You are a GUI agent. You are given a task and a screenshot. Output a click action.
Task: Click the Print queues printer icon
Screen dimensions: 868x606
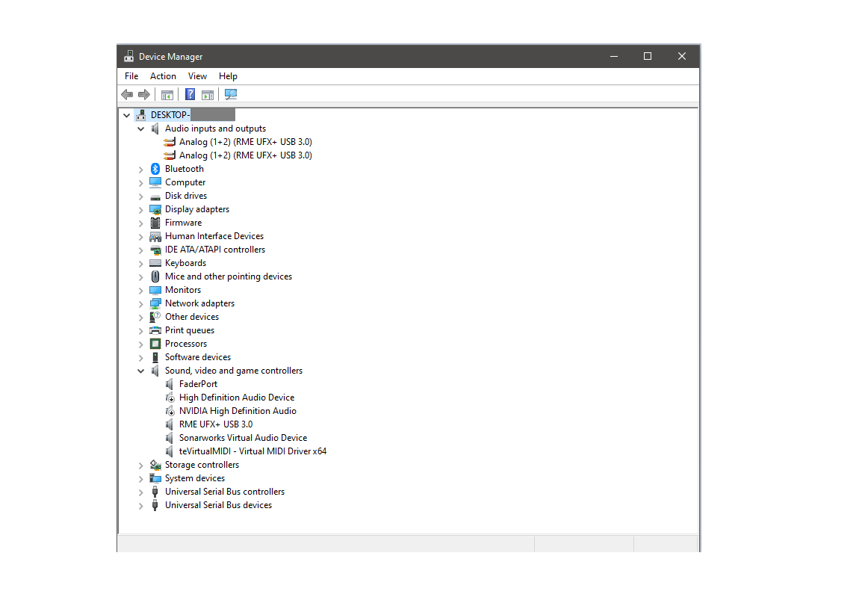[155, 330]
